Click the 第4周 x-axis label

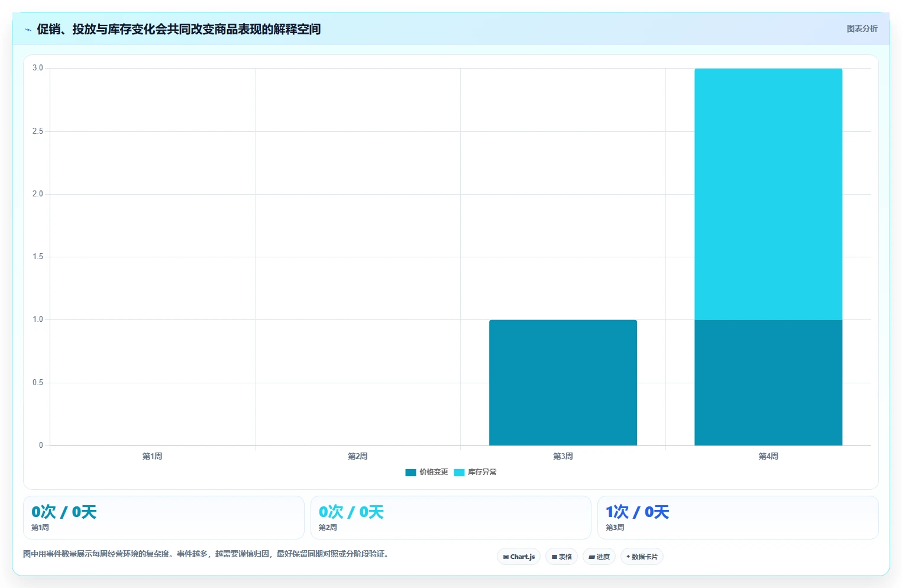tap(768, 456)
